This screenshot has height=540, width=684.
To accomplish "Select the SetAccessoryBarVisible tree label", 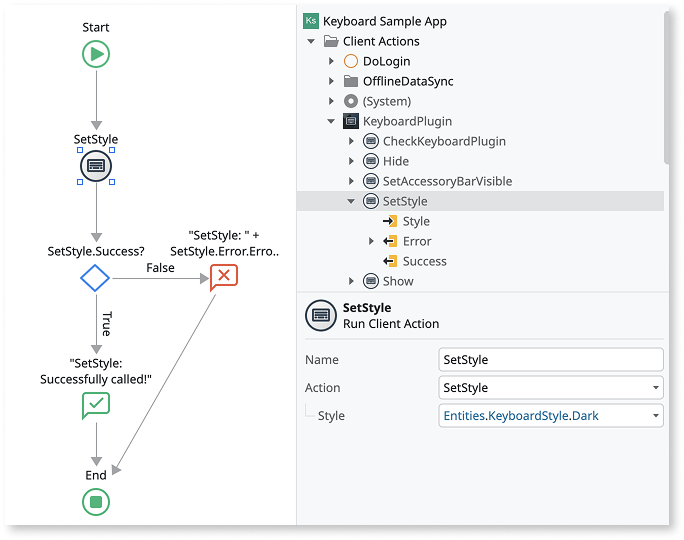I will (448, 181).
